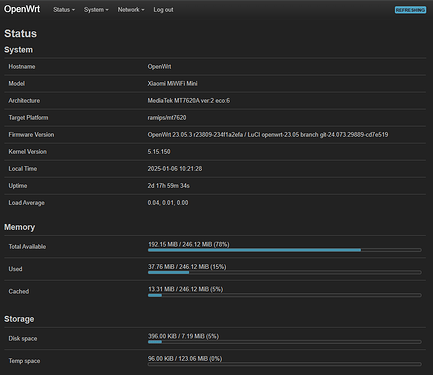Viewport: 433px width, 375px height.
Task: Open the Status dropdown menu
Action: [64, 10]
